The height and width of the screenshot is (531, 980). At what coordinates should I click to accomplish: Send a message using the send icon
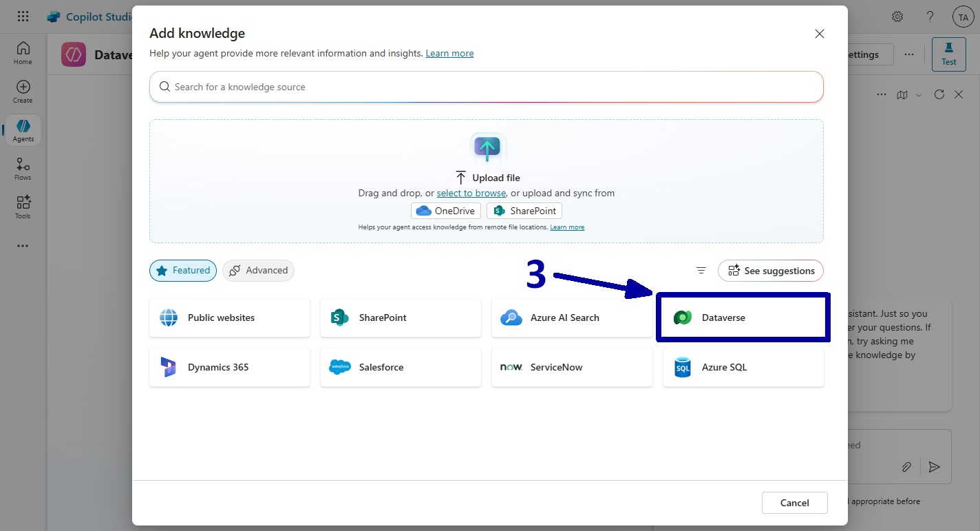click(x=934, y=467)
